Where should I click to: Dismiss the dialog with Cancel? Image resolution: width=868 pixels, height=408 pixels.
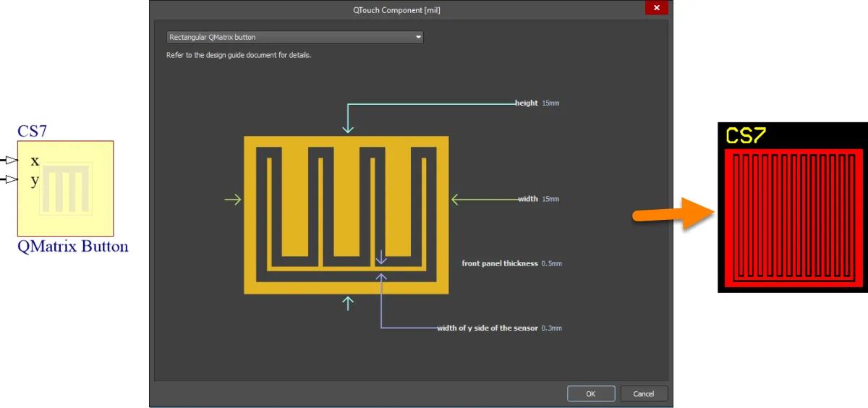coord(644,394)
